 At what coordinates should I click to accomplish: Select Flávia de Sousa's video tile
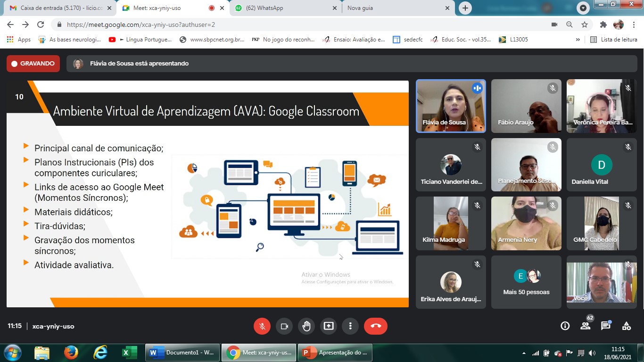tap(451, 106)
